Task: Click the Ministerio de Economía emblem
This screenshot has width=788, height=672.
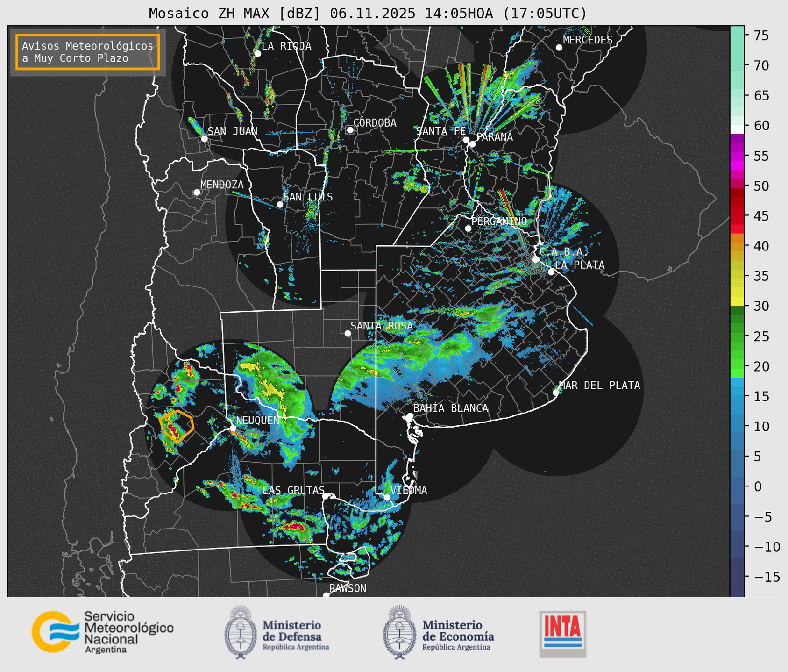Action: pyautogui.click(x=399, y=632)
